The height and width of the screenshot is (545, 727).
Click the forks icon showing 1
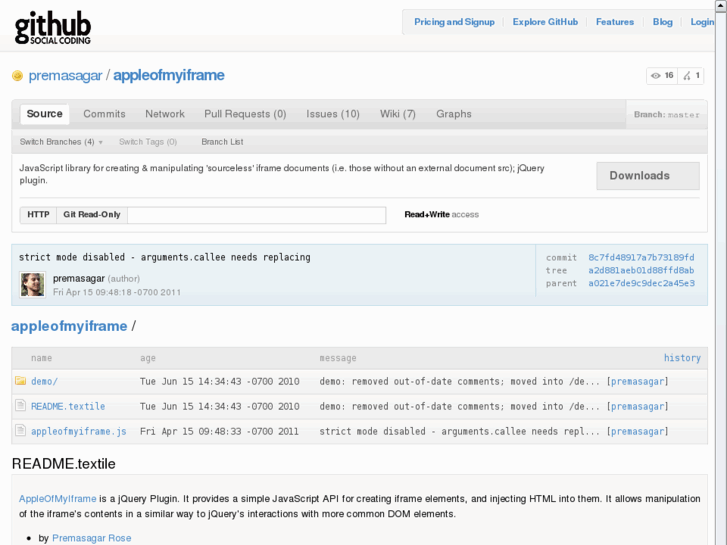(691, 76)
